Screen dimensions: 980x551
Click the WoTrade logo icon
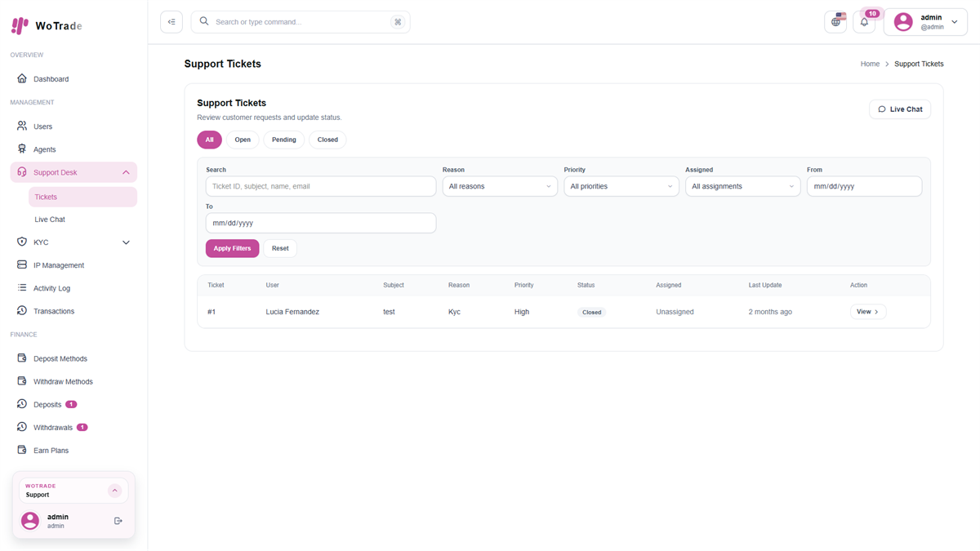pyautogui.click(x=20, y=25)
